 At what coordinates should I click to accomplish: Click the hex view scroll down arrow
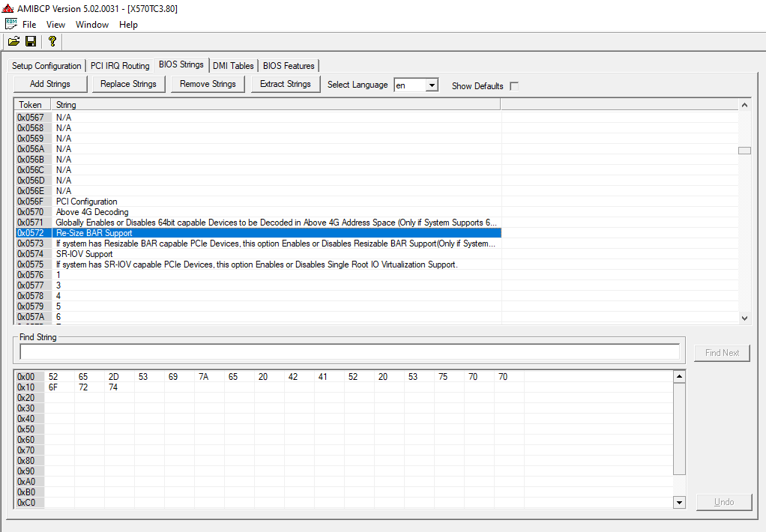click(679, 502)
